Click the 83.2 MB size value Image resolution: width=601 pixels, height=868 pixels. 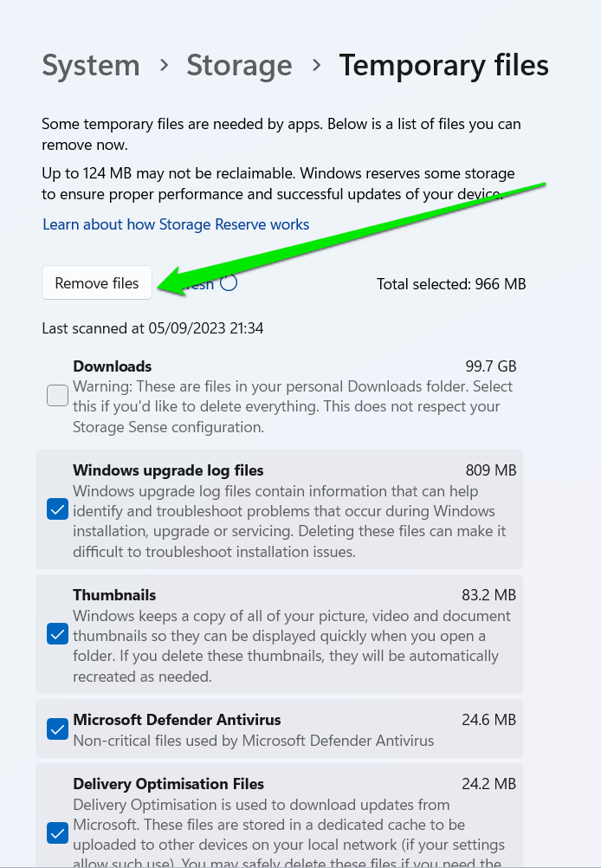[x=489, y=595]
